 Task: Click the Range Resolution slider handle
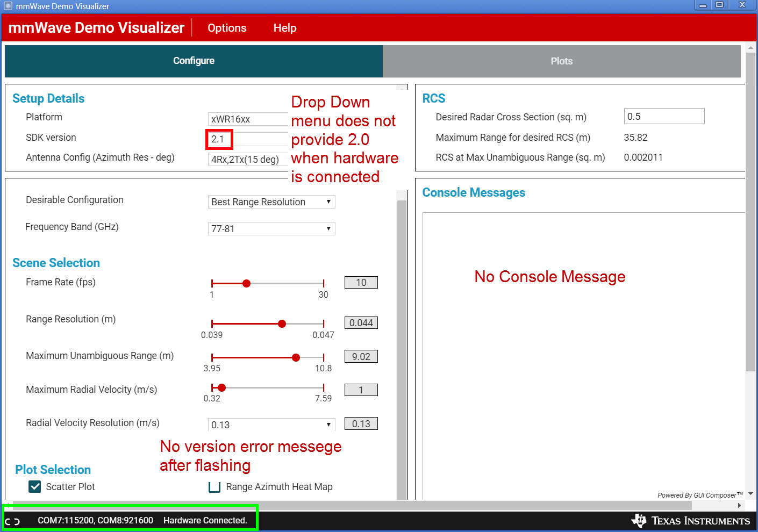[x=282, y=323]
